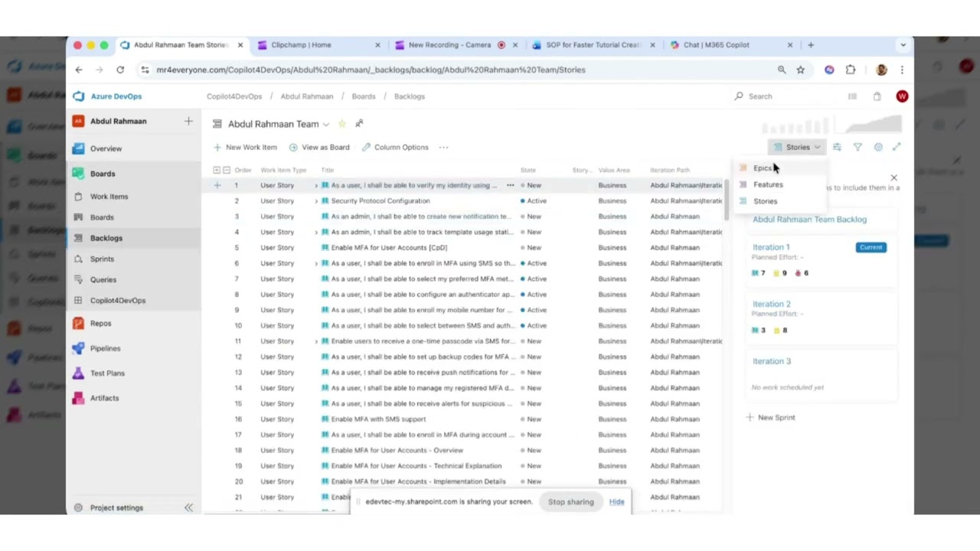Open Repos hub
Image resolution: width=980 pixels, height=551 pixels.
pyautogui.click(x=100, y=324)
